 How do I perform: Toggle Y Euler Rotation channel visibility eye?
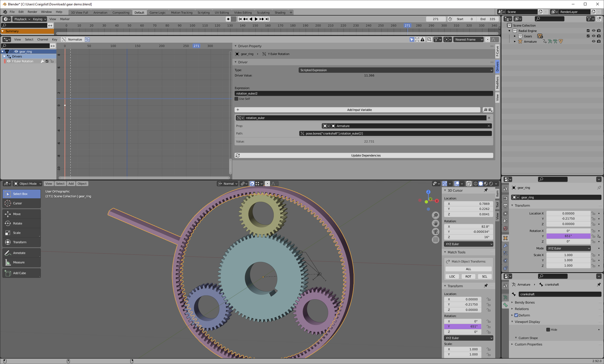[9, 61]
